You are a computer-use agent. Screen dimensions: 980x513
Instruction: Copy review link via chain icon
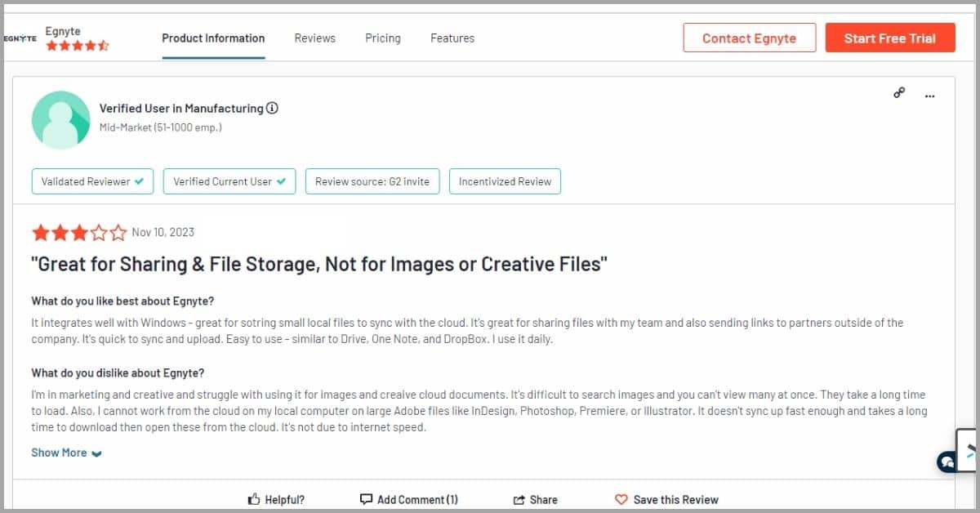tap(899, 93)
